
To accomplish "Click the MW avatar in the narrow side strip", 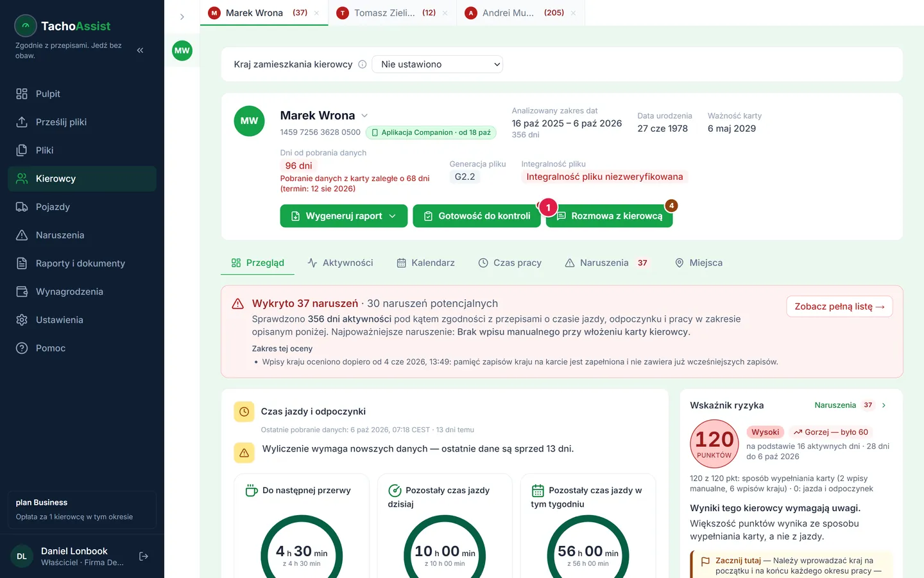I will tap(182, 51).
